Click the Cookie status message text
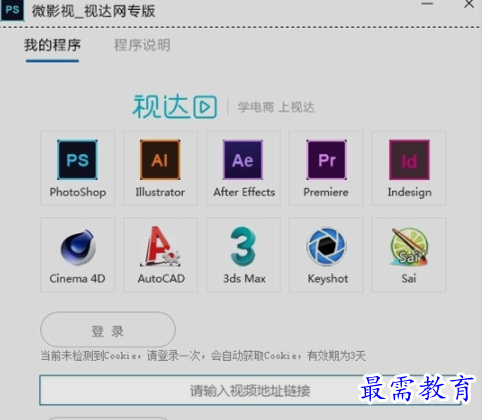The height and width of the screenshot is (420, 482). [x=203, y=356]
